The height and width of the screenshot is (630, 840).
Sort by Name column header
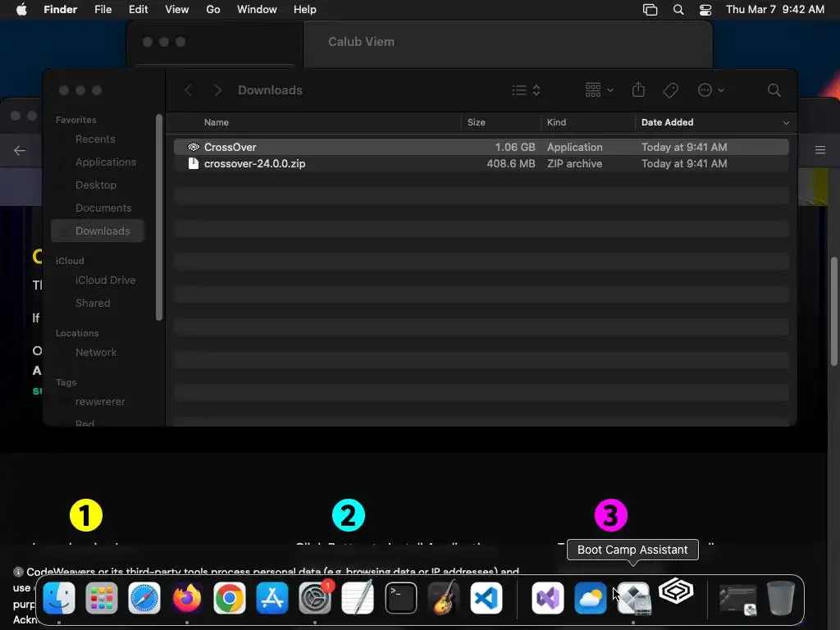216,122
